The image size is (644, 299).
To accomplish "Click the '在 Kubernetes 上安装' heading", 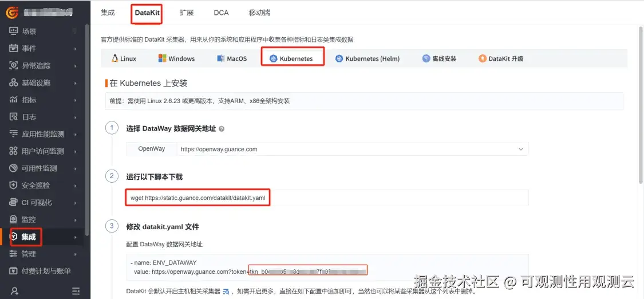I will click(149, 84).
